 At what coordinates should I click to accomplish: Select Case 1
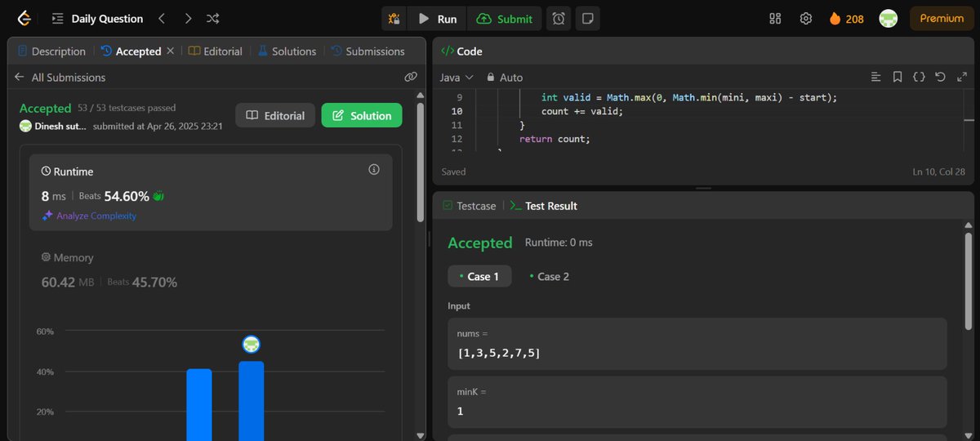click(479, 276)
